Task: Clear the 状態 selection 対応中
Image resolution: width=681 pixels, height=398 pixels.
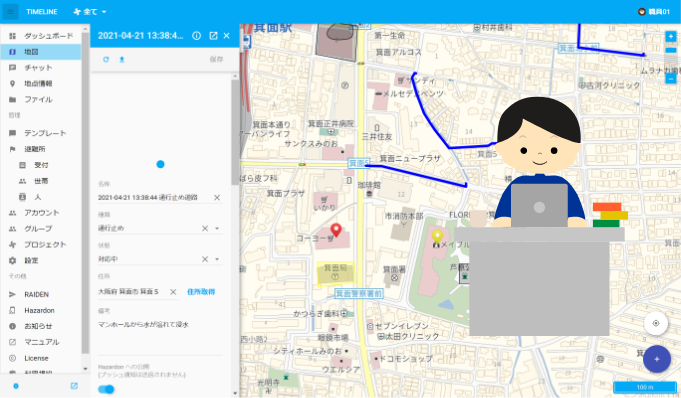Action: [205, 259]
